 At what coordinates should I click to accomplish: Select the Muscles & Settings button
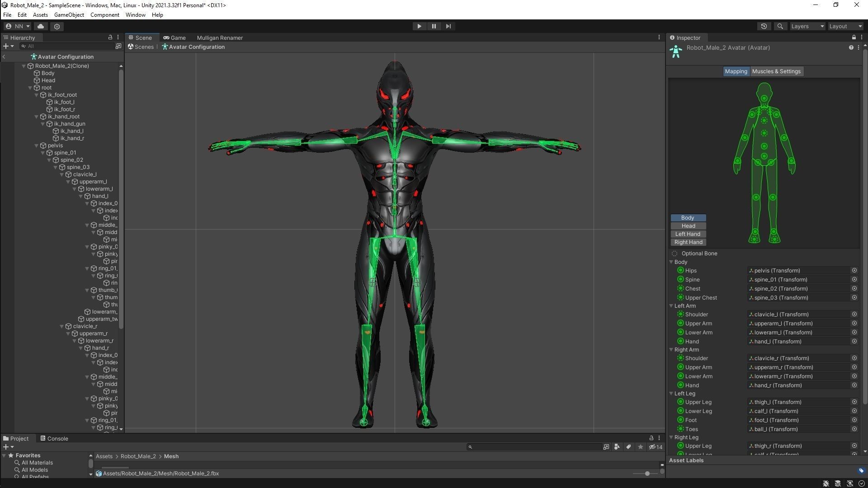[x=776, y=71]
